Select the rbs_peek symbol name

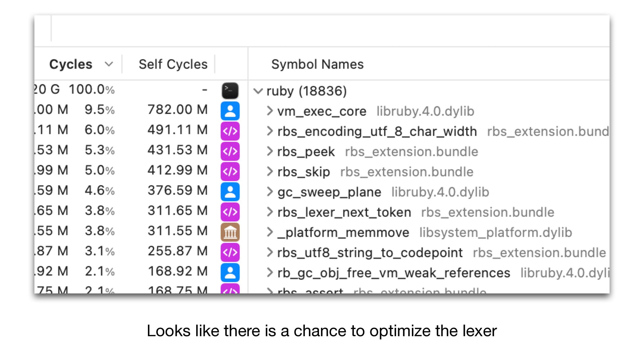tap(306, 152)
